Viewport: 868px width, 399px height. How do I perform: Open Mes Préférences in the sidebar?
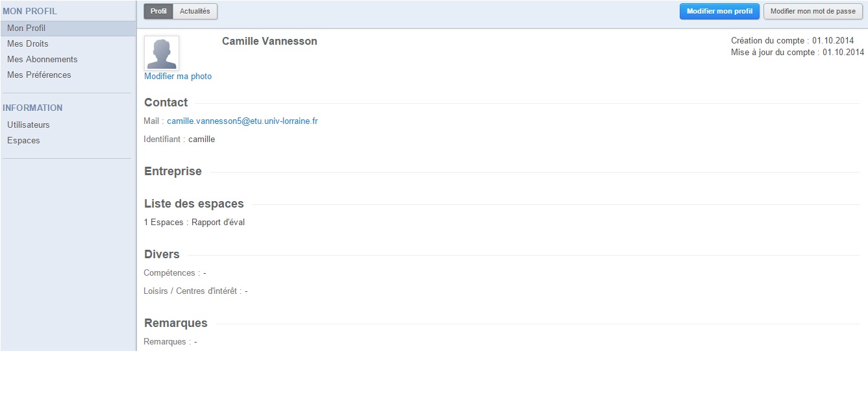click(39, 75)
